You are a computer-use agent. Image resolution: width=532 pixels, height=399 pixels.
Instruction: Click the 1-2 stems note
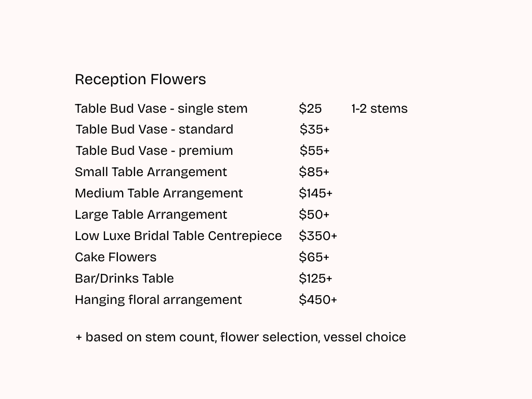tap(379, 109)
